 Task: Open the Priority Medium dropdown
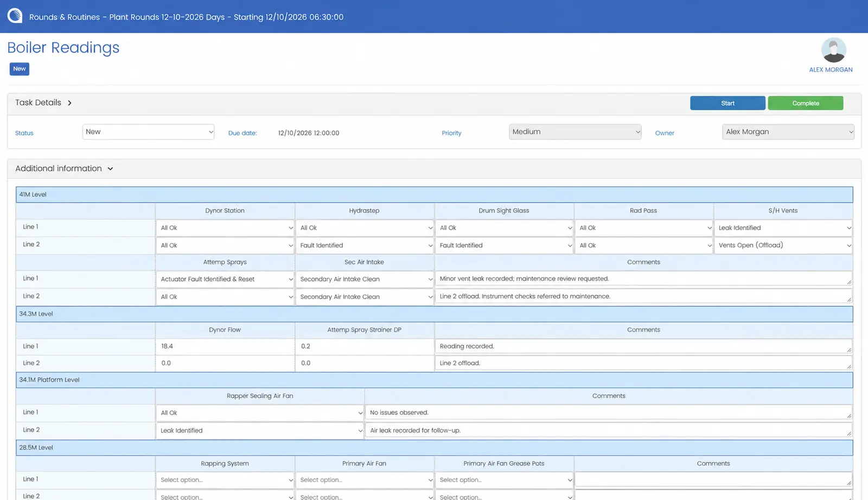coord(575,132)
